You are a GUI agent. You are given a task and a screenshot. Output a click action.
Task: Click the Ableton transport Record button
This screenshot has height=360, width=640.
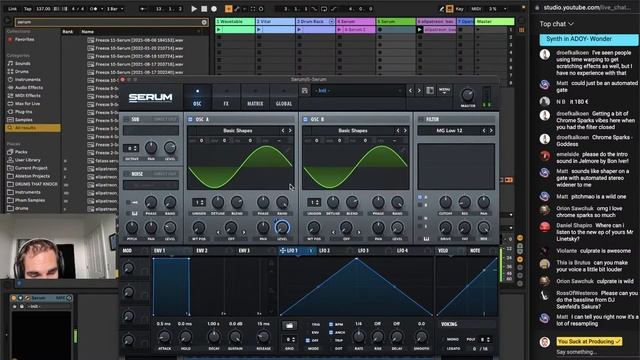pyautogui.click(x=214, y=9)
